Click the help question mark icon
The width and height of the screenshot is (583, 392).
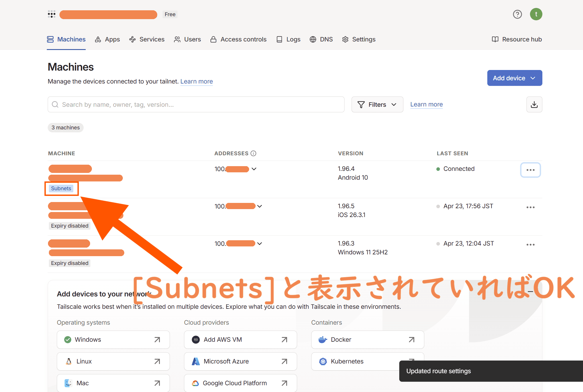(x=517, y=14)
